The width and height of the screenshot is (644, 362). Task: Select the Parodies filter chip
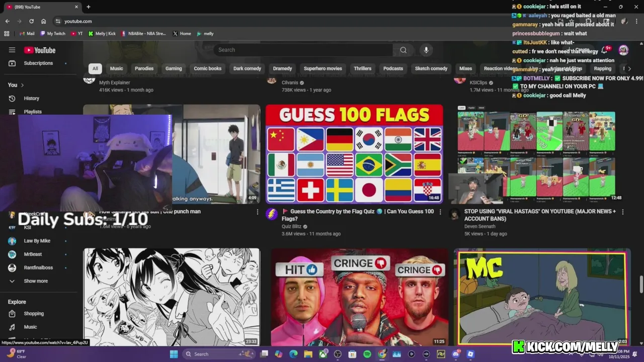[144, 68]
